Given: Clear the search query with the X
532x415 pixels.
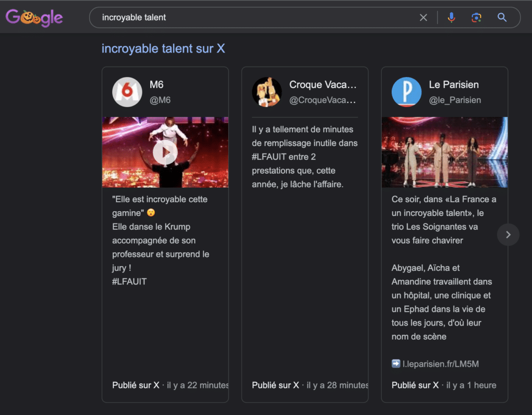Looking at the screenshot, I should (423, 17).
